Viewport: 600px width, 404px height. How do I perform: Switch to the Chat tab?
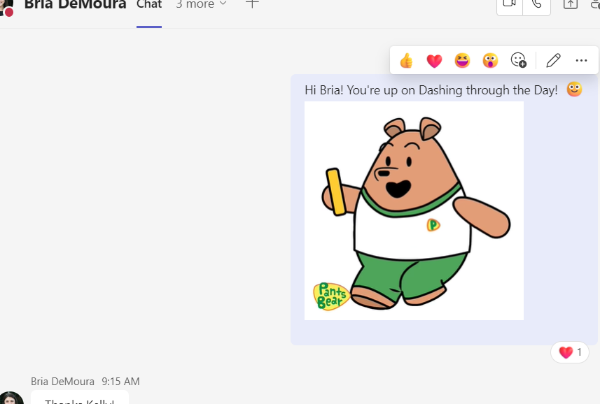tap(149, 5)
